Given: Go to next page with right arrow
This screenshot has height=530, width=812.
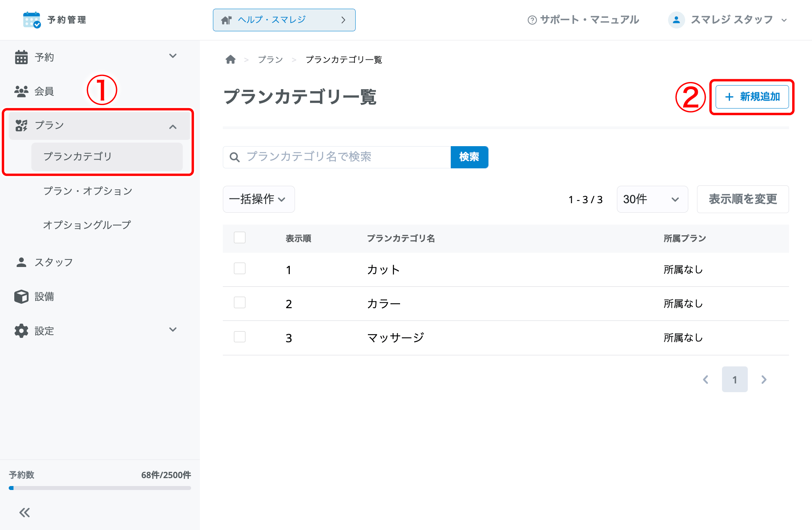Looking at the screenshot, I should coord(764,379).
